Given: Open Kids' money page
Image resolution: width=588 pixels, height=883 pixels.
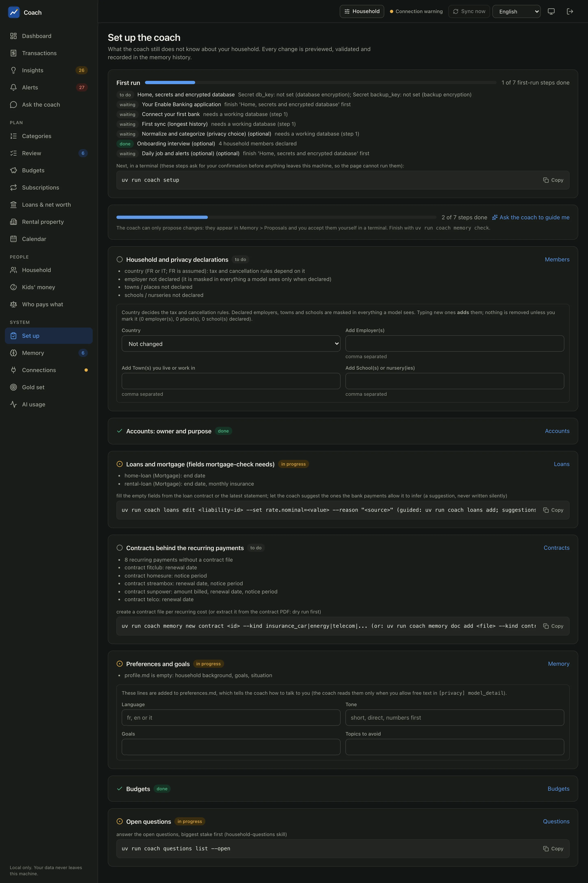Looking at the screenshot, I should point(49,287).
